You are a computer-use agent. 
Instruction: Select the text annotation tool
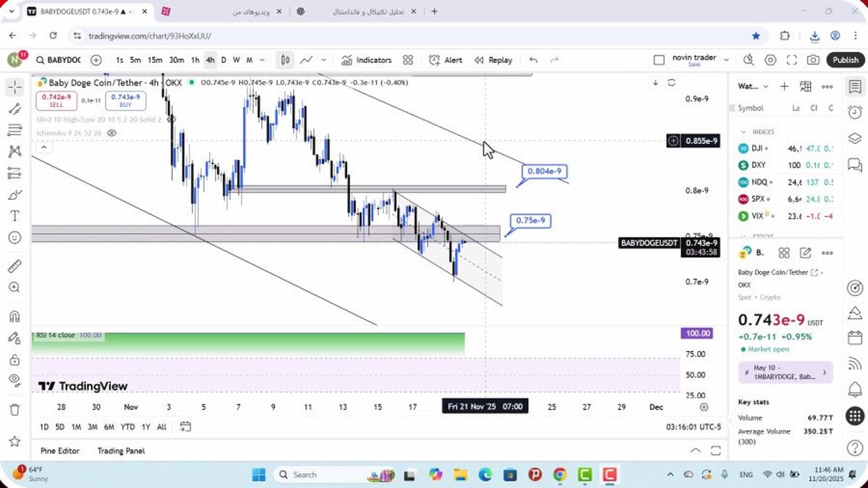14,216
